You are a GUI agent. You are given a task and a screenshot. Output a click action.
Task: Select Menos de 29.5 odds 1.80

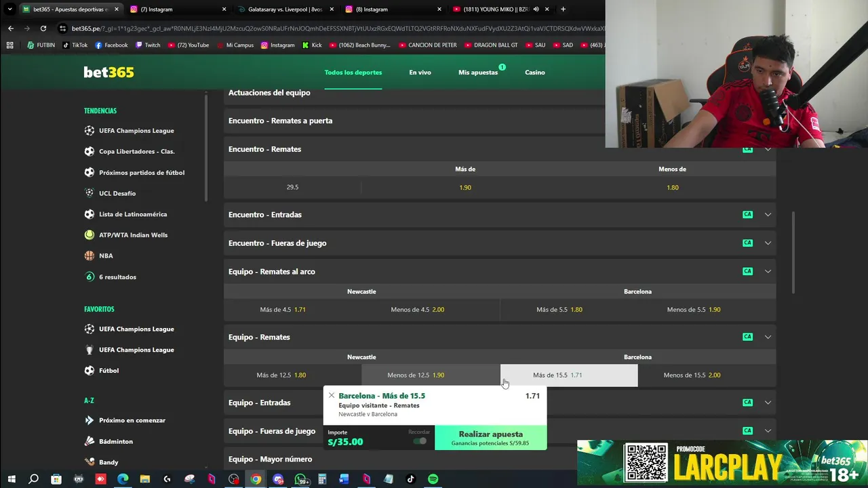[672, 188]
